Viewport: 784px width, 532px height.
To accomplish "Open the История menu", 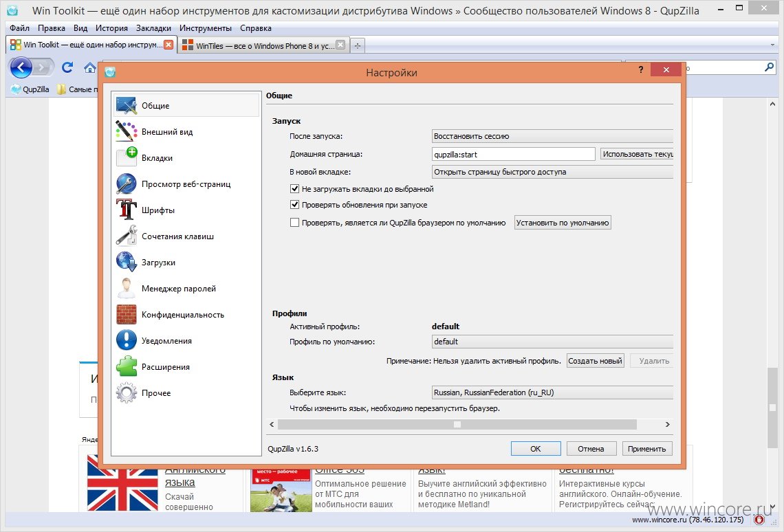I will [111, 28].
